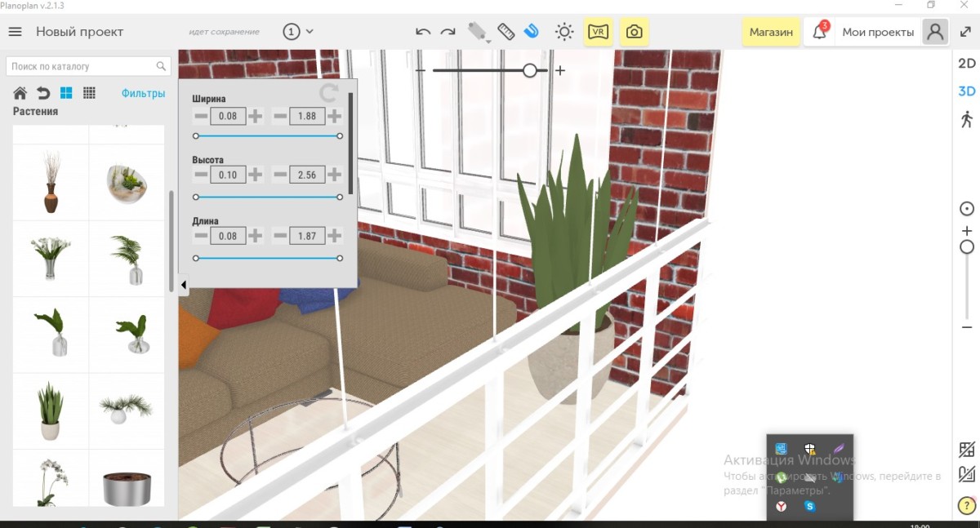Image resolution: width=980 pixels, height=528 pixels.
Task: Decrease the minimum Длина value
Action: [201, 236]
